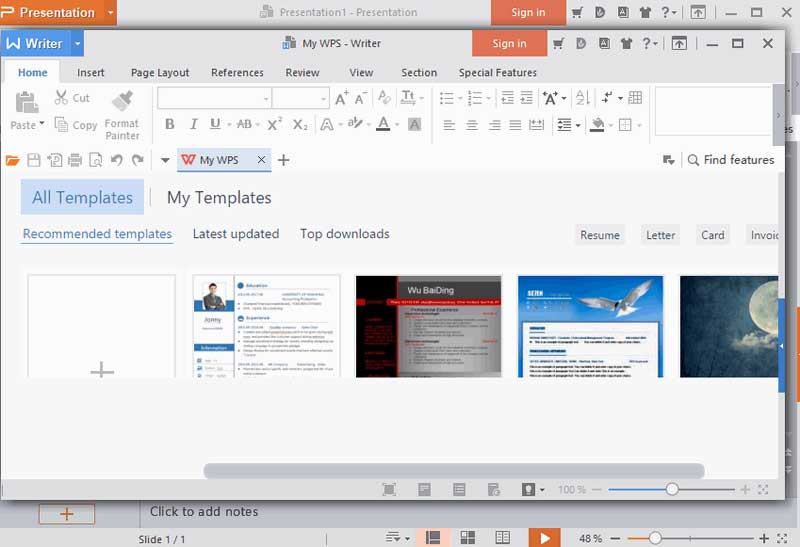
Task: Open blank new document thumbnail
Action: pyautogui.click(x=102, y=327)
